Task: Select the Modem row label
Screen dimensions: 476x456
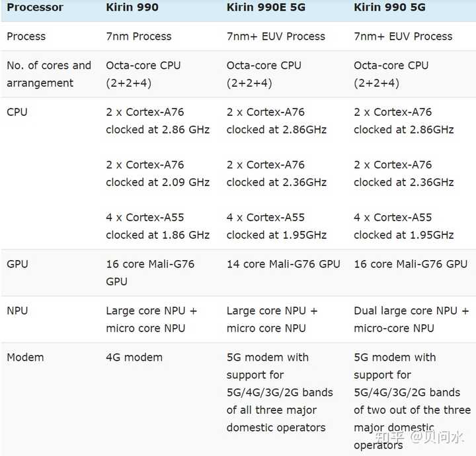Action: coord(25,357)
